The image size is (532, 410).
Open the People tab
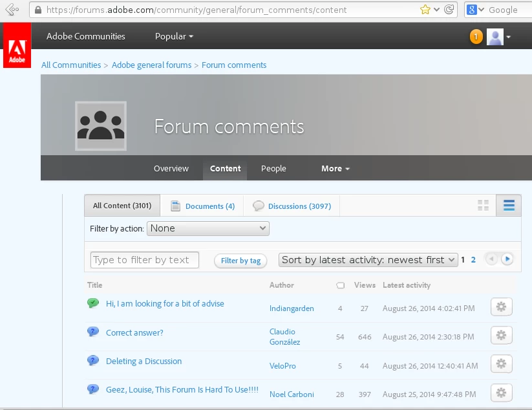(x=273, y=169)
